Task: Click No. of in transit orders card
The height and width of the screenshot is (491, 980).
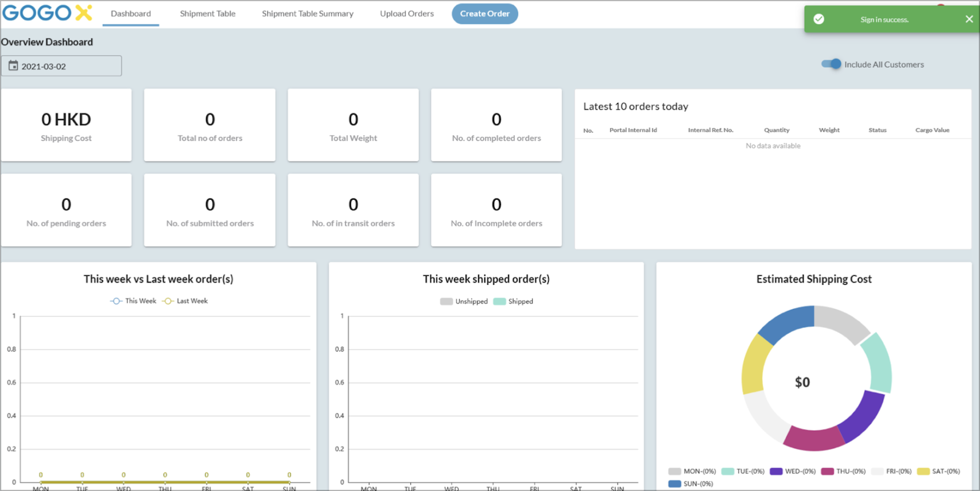Action: point(353,210)
